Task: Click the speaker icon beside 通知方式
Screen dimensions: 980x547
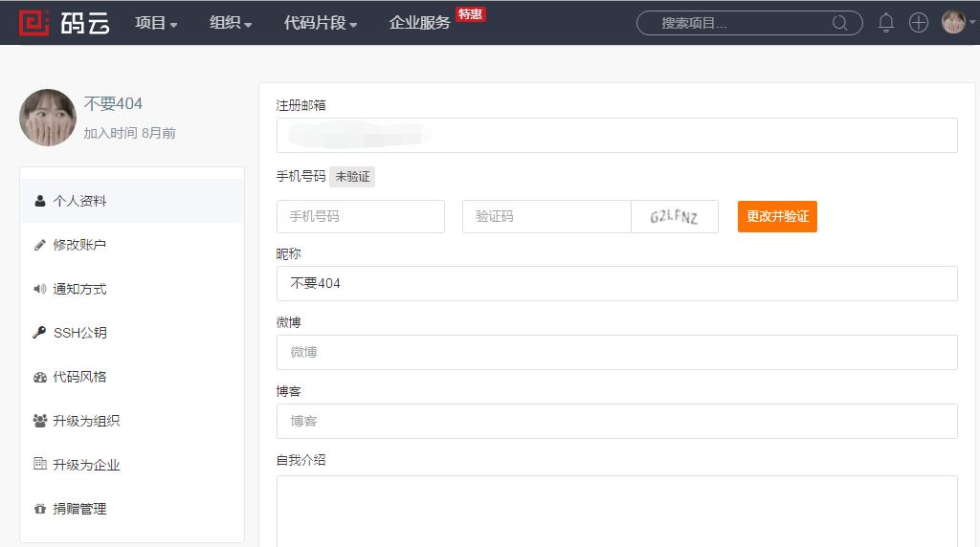Action: [40, 289]
